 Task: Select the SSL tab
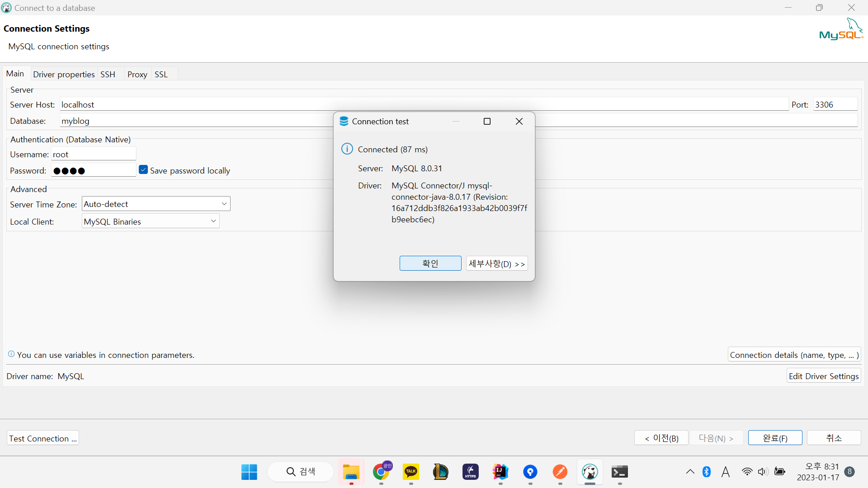click(161, 74)
